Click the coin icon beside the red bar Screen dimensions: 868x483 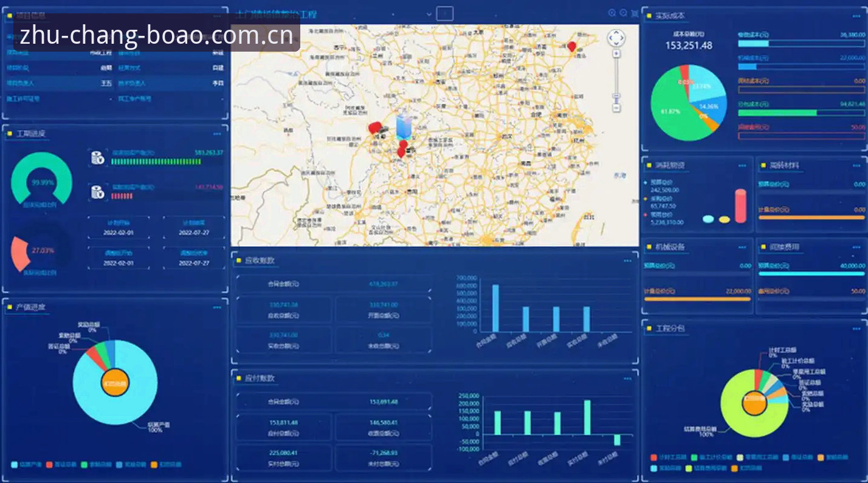[x=98, y=192]
